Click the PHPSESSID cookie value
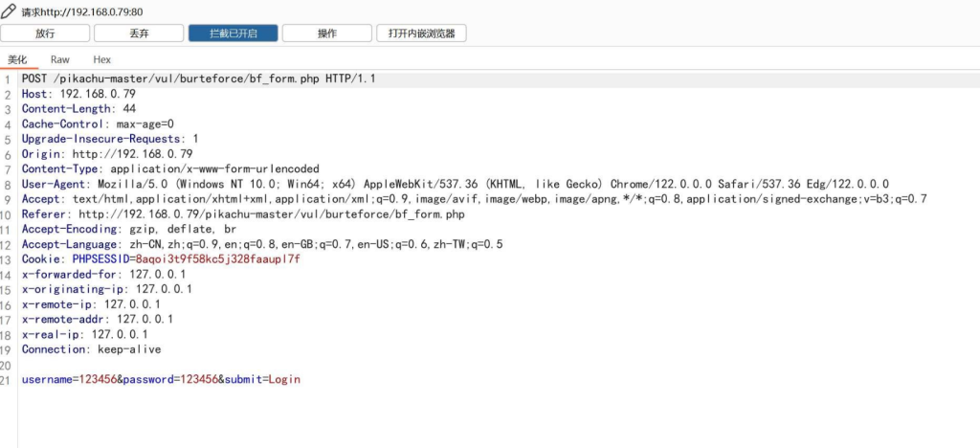980x448 pixels. coord(217,259)
